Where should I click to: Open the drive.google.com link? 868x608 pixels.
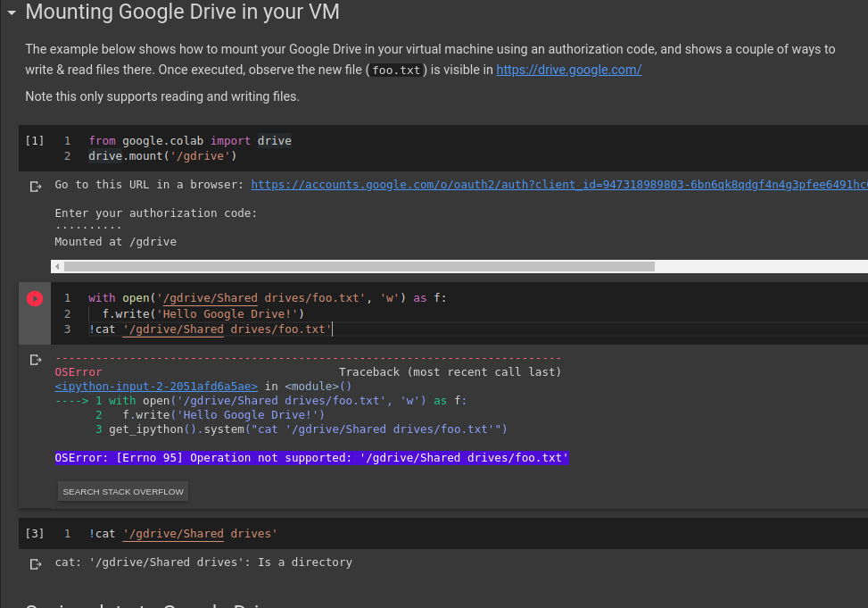[568, 70]
